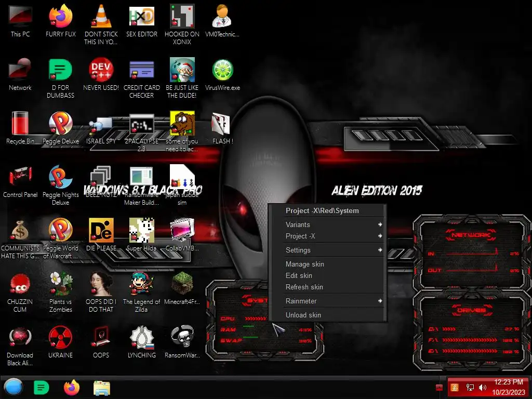Open the Settings submenu
Image resolution: width=532 pixels, height=399 pixels.
click(x=334, y=250)
